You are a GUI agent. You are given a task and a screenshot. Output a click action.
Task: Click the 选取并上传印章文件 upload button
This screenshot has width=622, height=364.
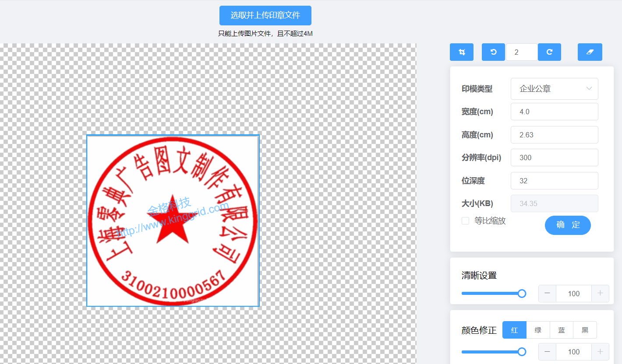(265, 15)
